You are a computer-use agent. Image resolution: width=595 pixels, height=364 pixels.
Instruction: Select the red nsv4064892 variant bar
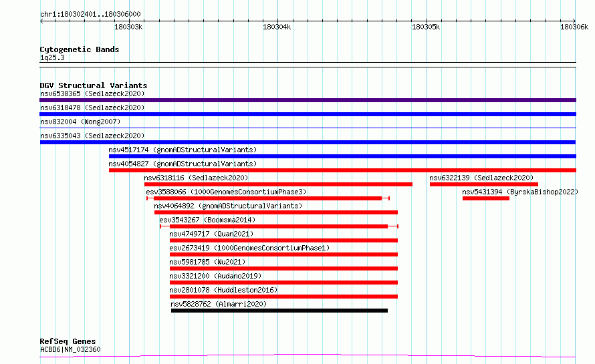[x=276, y=212]
